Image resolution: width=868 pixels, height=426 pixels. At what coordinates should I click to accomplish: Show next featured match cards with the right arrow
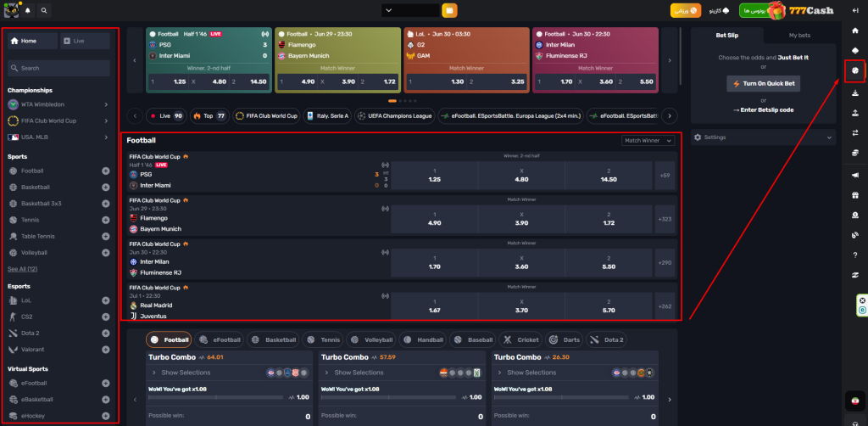(670, 60)
